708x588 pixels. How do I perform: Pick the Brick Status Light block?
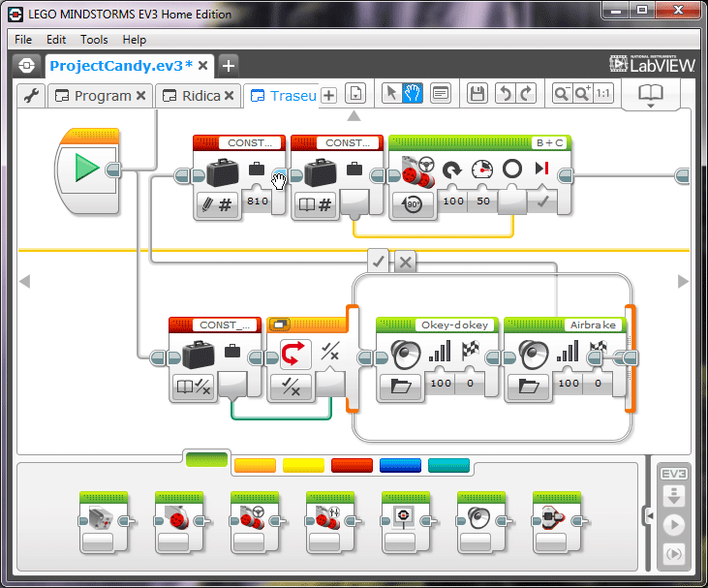coord(557,522)
